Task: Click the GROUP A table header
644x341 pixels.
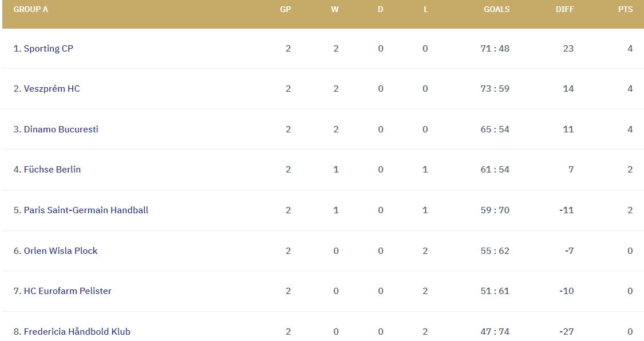Action: [30, 10]
